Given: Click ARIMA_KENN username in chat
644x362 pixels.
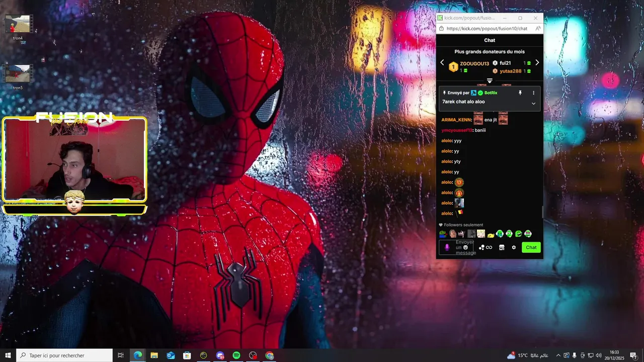Looking at the screenshot, I should [x=456, y=120].
